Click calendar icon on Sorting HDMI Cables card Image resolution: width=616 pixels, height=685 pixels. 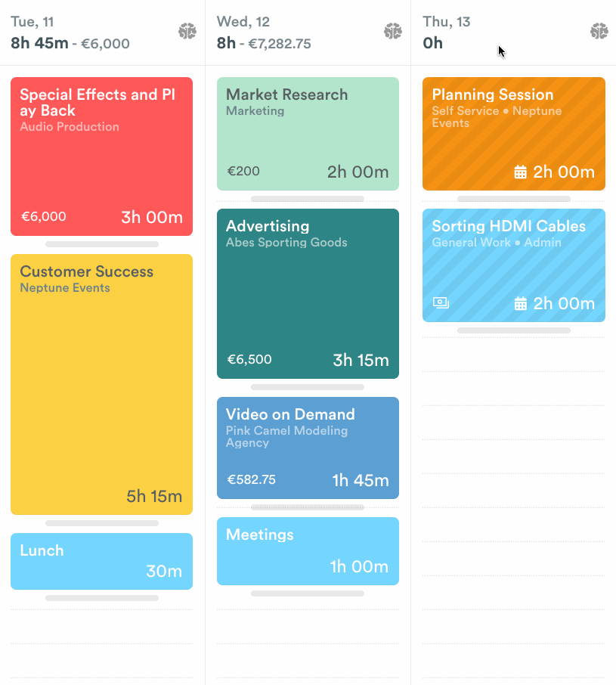(x=520, y=304)
